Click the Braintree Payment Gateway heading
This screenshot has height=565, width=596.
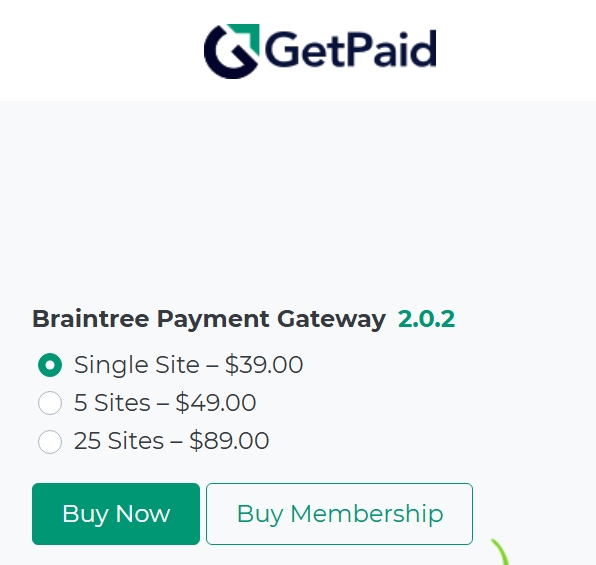[209, 319]
